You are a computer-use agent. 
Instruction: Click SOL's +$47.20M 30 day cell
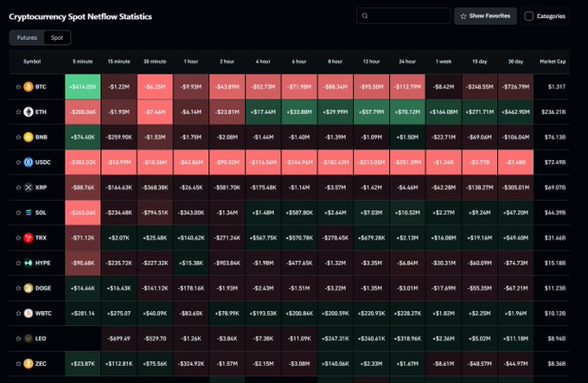pyautogui.click(x=515, y=213)
